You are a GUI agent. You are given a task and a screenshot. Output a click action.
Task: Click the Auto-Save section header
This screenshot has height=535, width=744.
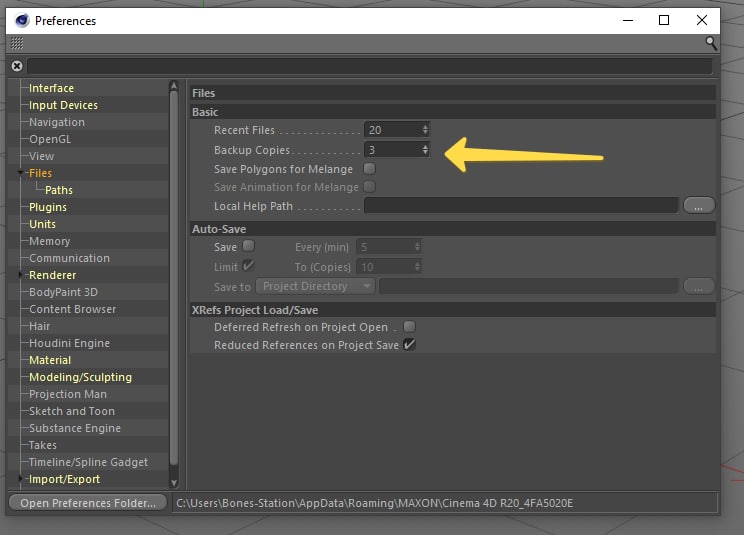point(453,229)
